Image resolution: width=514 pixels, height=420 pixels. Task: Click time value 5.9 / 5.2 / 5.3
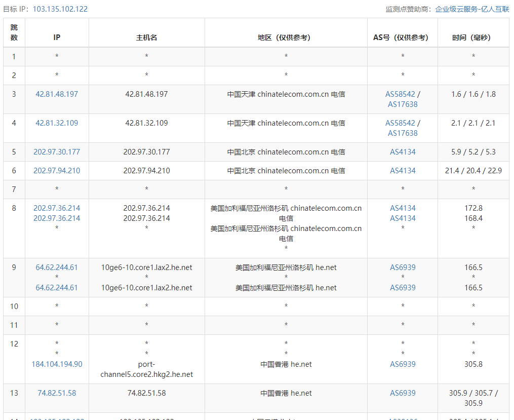473,152
